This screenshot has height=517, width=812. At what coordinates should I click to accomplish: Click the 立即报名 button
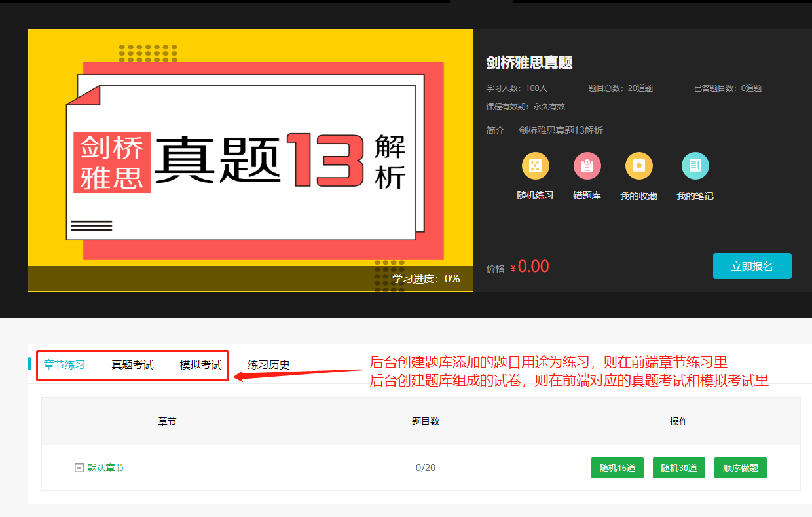tap(752, 266)
